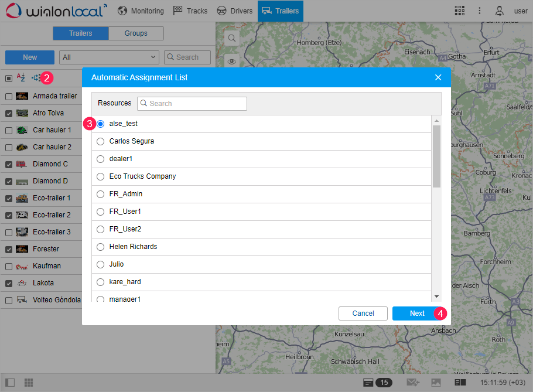The width and height of the screenshot is (533, 392).
Task: Open the Drivers tab
Action: coord(235,11)
